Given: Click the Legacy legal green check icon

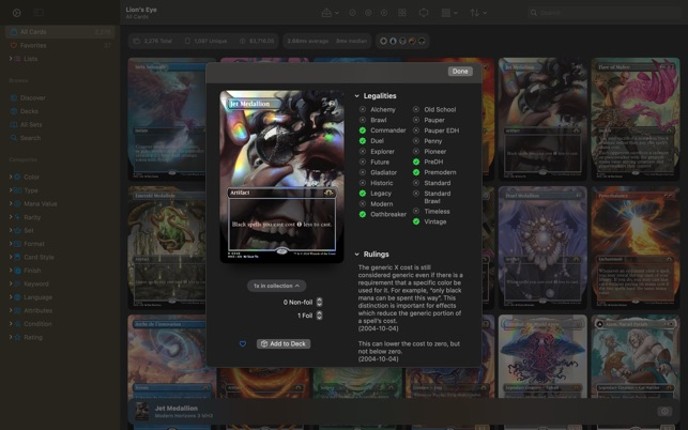Looking at the screenshot, I should pyautogui.click(x=362, y=193).
